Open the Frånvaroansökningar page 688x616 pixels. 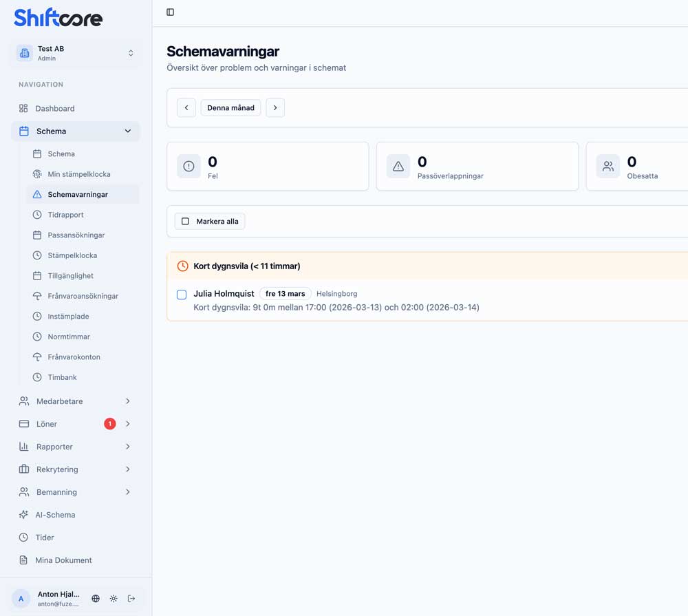point(83,296)
